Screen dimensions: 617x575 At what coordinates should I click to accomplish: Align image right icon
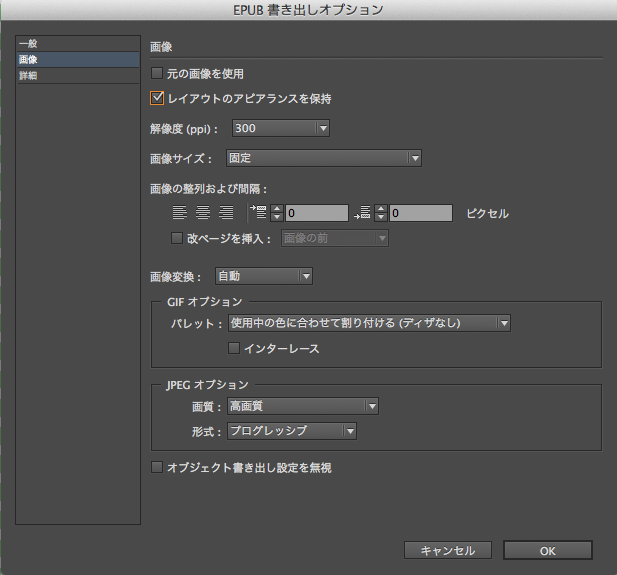point(226,213)
